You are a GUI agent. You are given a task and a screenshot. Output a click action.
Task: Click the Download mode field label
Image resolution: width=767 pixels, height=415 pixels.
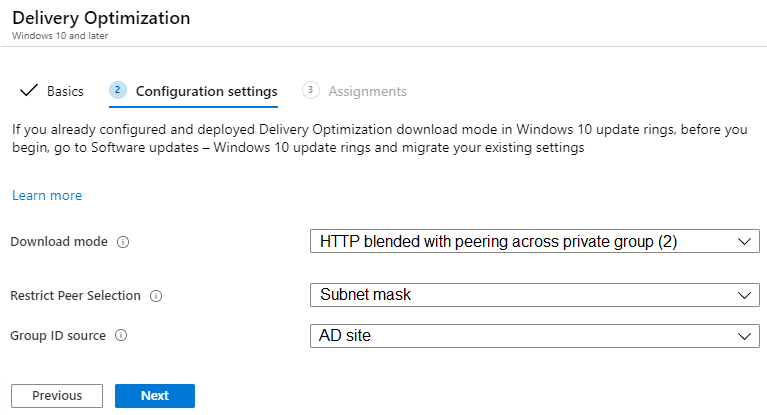pos(60,242)
